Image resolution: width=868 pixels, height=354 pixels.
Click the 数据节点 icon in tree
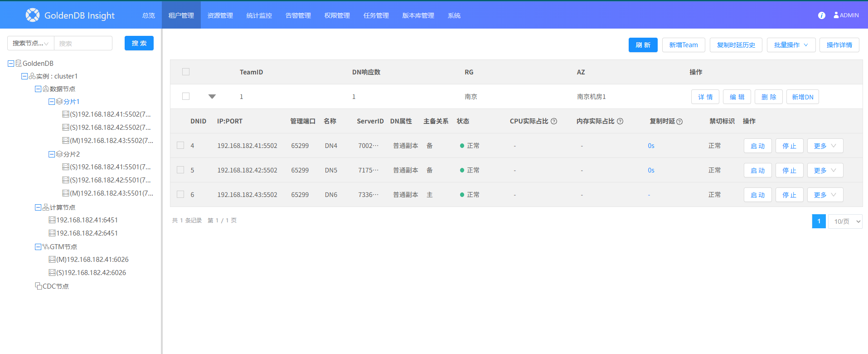coord(46,89)
